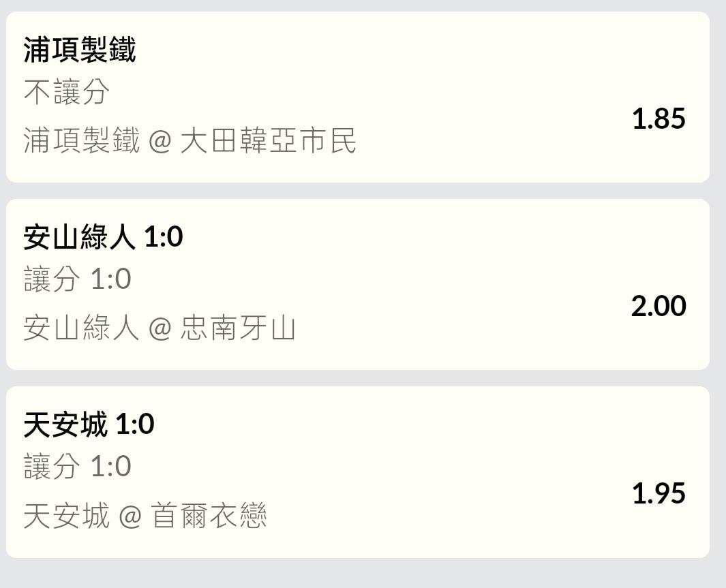Click the 讓分 1:0 label under 安山綠人
The width and height of the screenshot is (726, 588).
[78, 279]
